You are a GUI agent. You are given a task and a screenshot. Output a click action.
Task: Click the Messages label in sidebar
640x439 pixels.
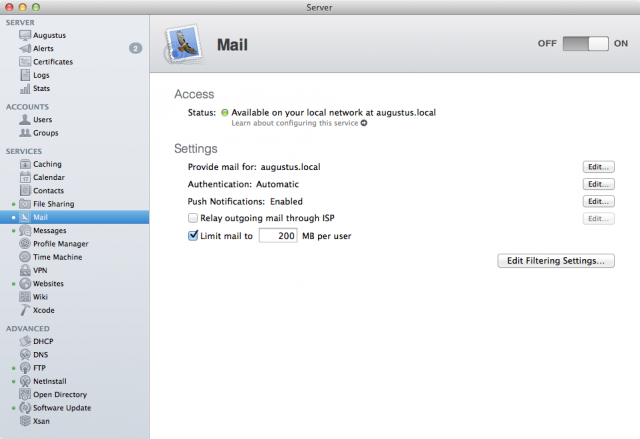50,231
